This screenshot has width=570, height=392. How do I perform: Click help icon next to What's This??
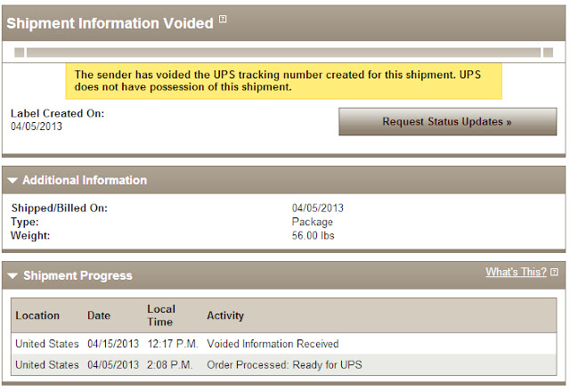point(554,272)
